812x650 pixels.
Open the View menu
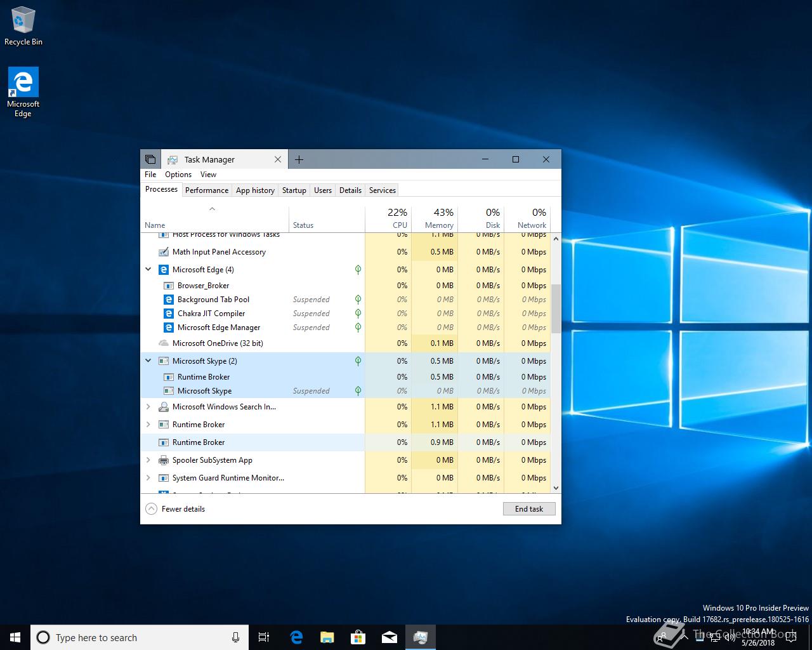click(x=208, y=175)
